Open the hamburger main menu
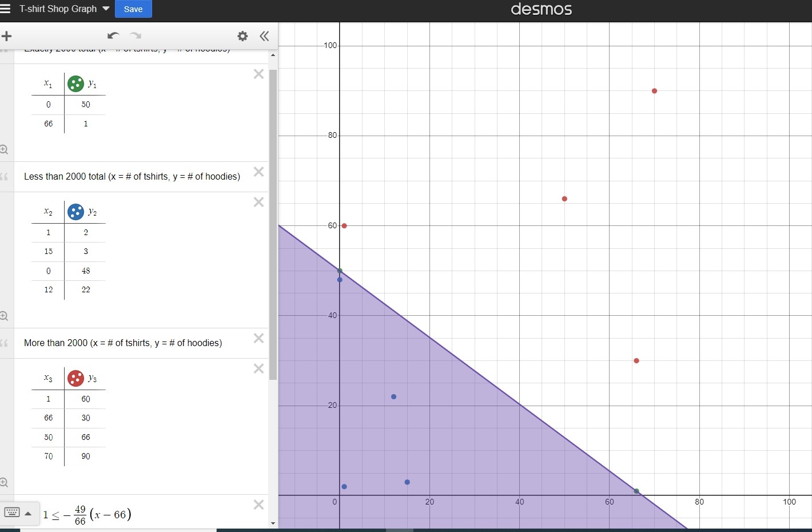The width and height of the screenshot is (812, 532). (6, 9)
